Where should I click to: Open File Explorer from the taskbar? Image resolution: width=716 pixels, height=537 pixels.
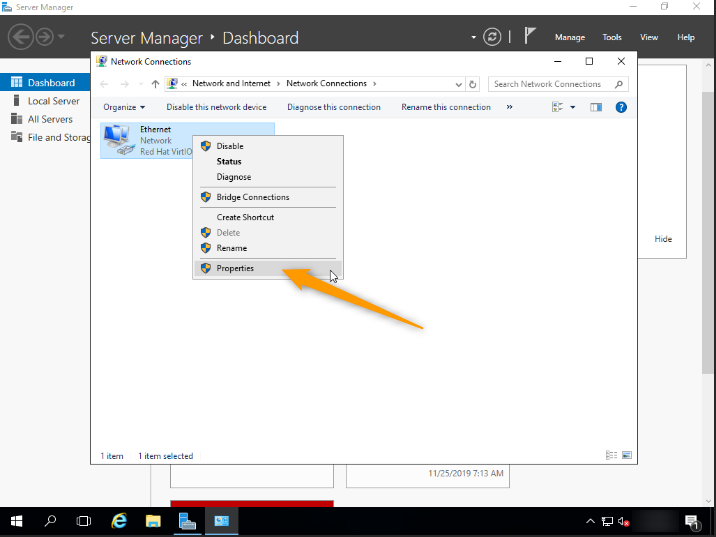coord(153,521)
